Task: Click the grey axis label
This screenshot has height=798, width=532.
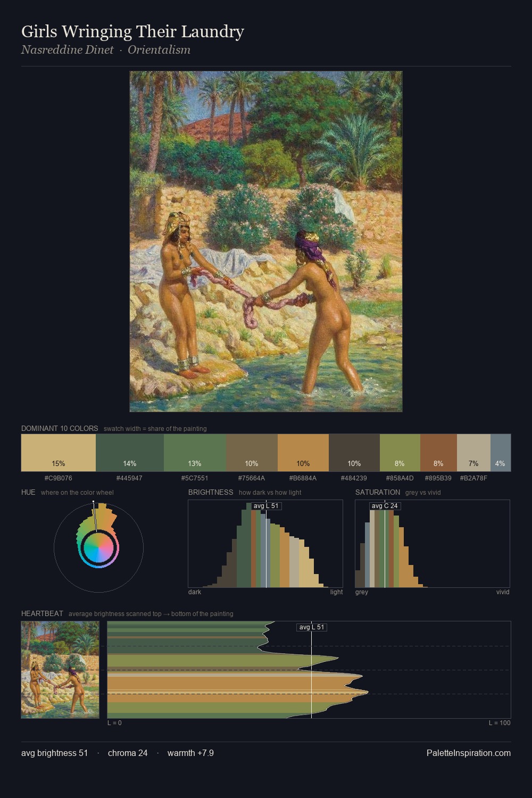Action: 362,592
